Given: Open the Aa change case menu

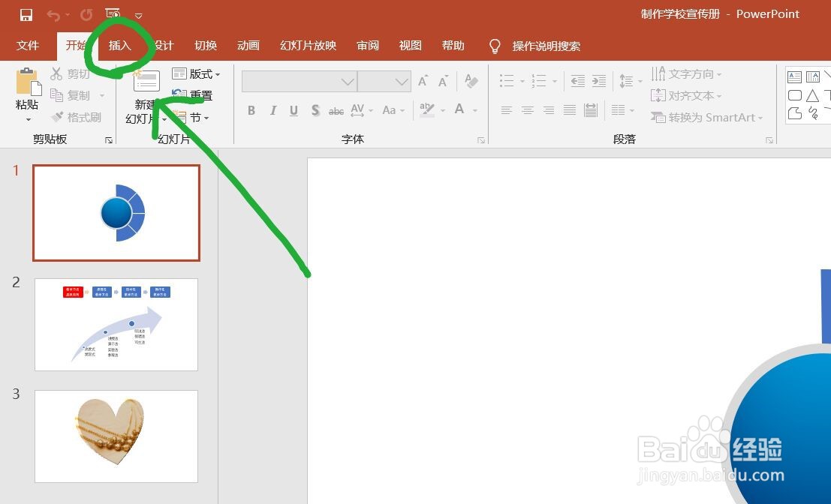Looking at the screenshot, I should 393,110.
